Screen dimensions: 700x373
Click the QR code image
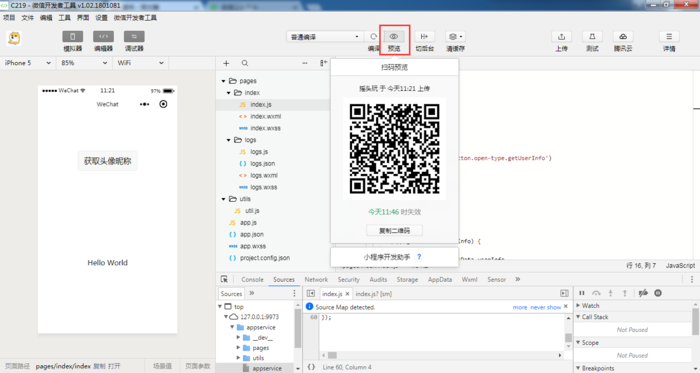point(394,149)
